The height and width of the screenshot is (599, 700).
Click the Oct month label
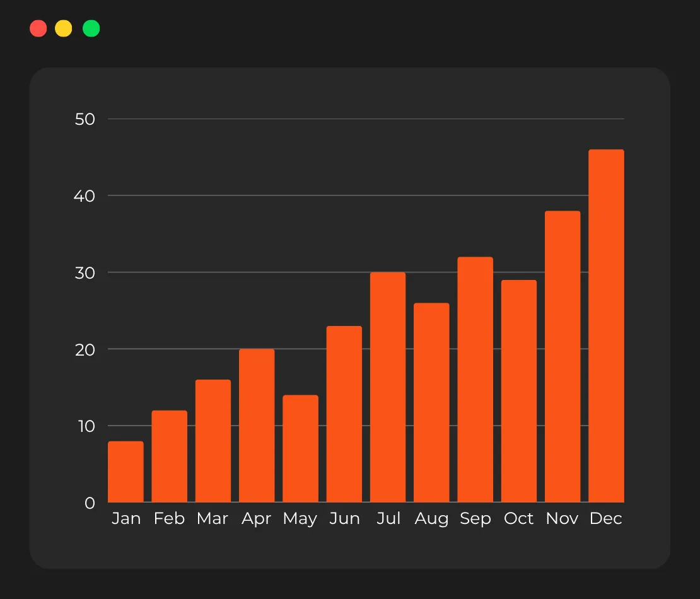(x=519, y=519)
